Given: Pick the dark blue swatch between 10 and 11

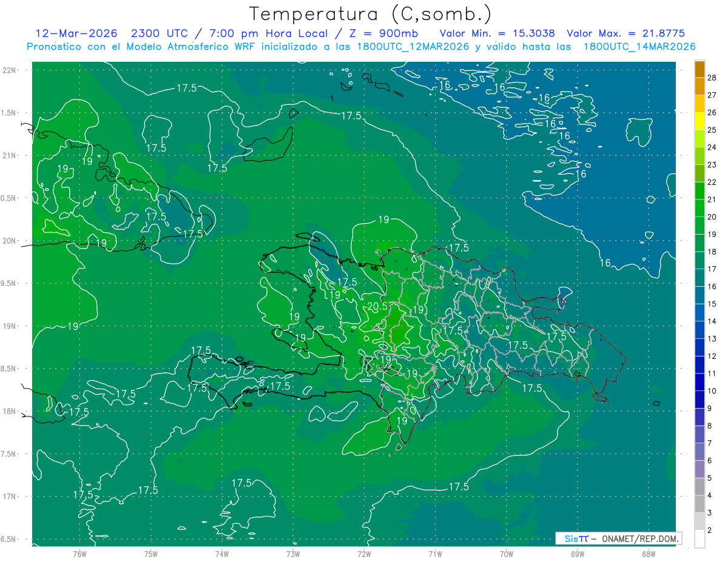Looking at the screenshot, I should coord(699,382).
